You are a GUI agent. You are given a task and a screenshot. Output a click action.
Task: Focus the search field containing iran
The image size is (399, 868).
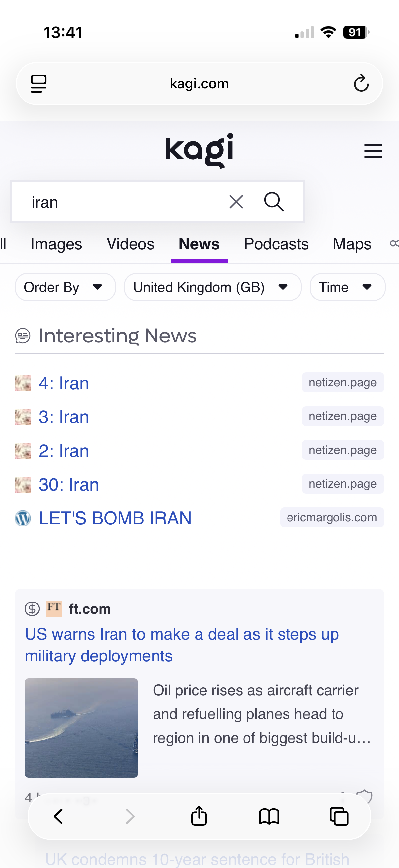pos(121,202)
